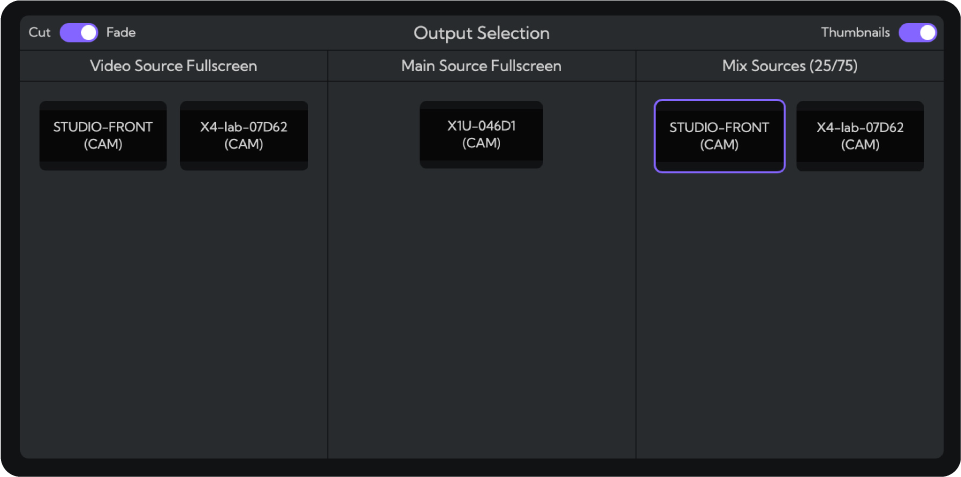Select the Video Source Fullscreen column header

tap(174, 66)
